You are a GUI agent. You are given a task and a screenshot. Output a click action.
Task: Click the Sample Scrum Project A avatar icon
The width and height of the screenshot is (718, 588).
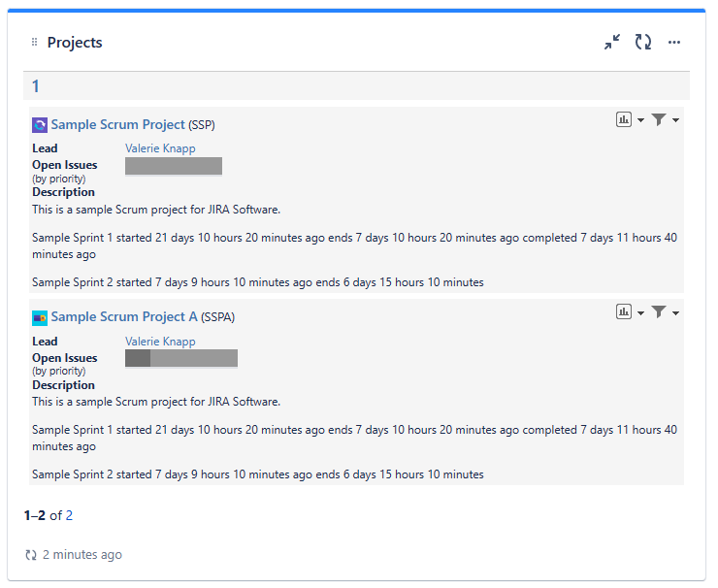click(x=40, y=318)
